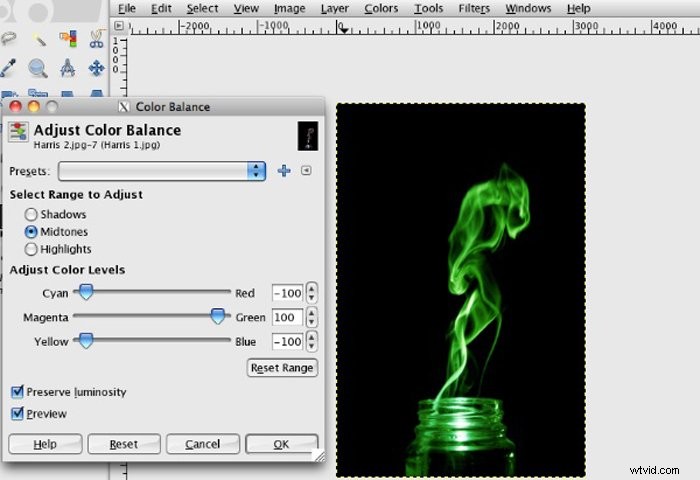Open the Select menu
Image resolution: width=700 pixels, height=480 pixels.
click(202, 8)
